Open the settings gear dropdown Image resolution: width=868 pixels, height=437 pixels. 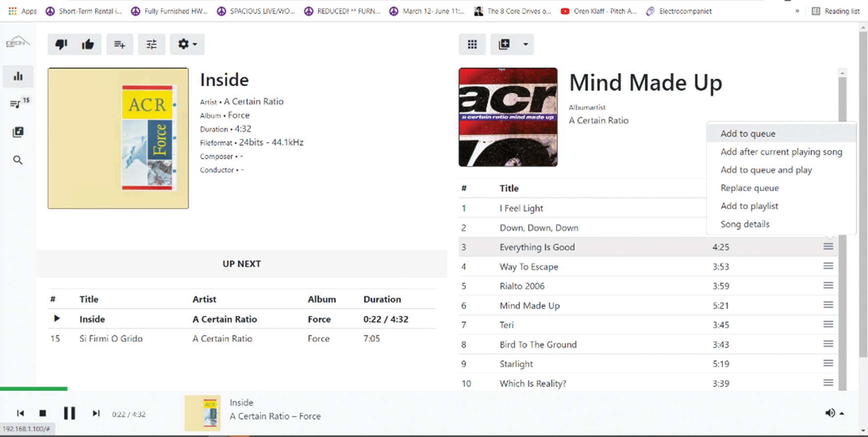187,45
